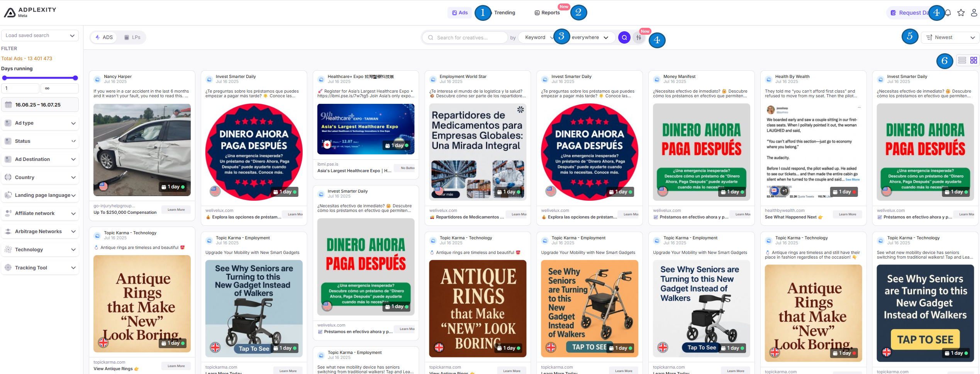Click Total Ads - 13 401 473 text
Screen dimensions: 980x374
[27, 59]
